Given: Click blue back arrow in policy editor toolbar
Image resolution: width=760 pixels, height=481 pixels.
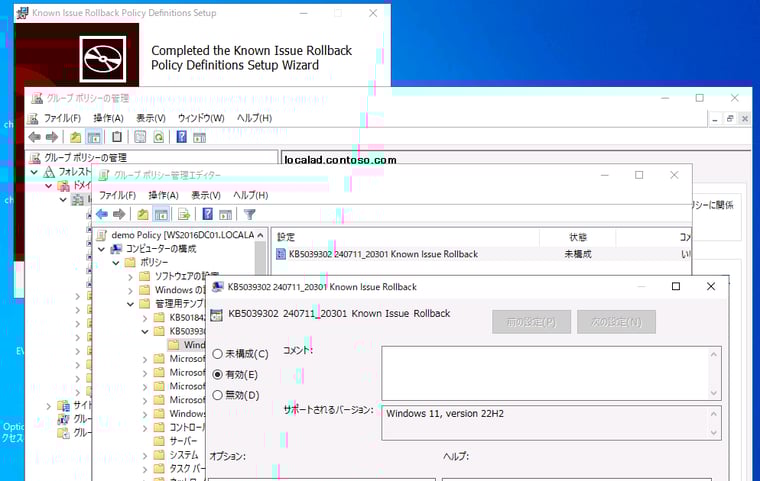Looking at the screenshot, I should click(102, 214).
